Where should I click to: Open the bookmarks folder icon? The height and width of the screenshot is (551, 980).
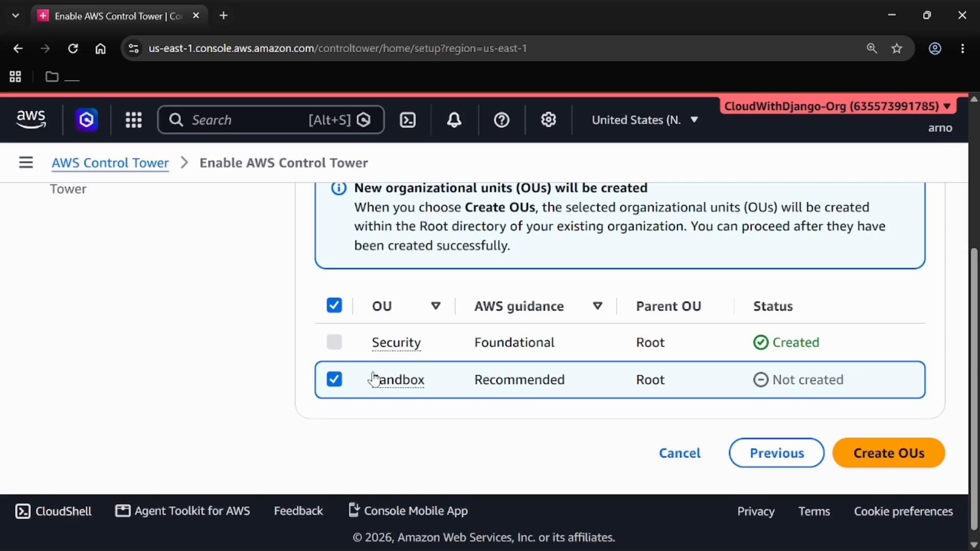[x=52, y=77]
